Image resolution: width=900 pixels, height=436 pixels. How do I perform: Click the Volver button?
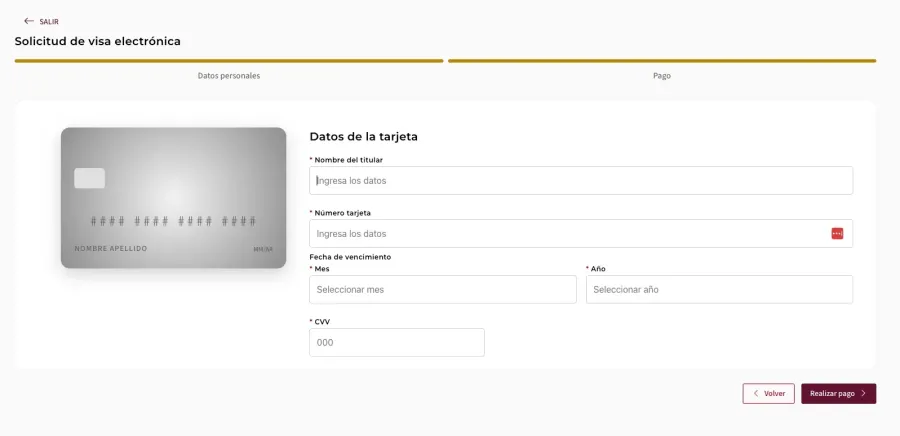click(x=769, y=394)
